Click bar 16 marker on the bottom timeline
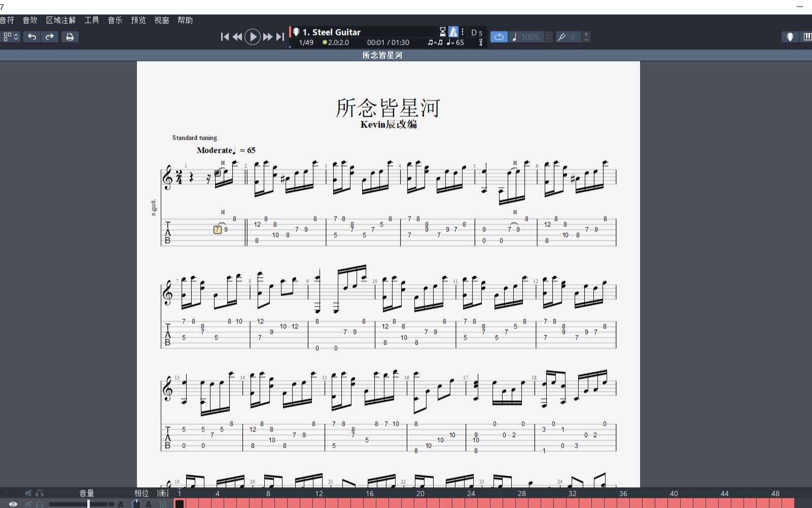 [371, 493]
